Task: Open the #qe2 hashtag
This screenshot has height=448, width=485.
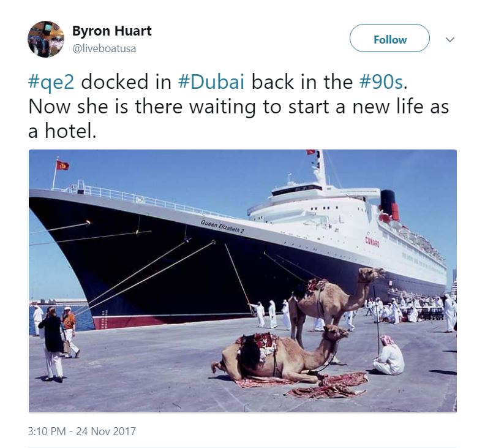Action: point(51,83)
